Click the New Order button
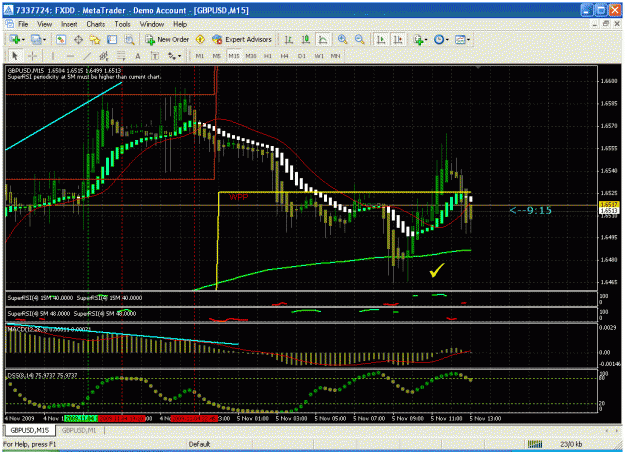The image size is (625, 452). click(x=167, y=39)
